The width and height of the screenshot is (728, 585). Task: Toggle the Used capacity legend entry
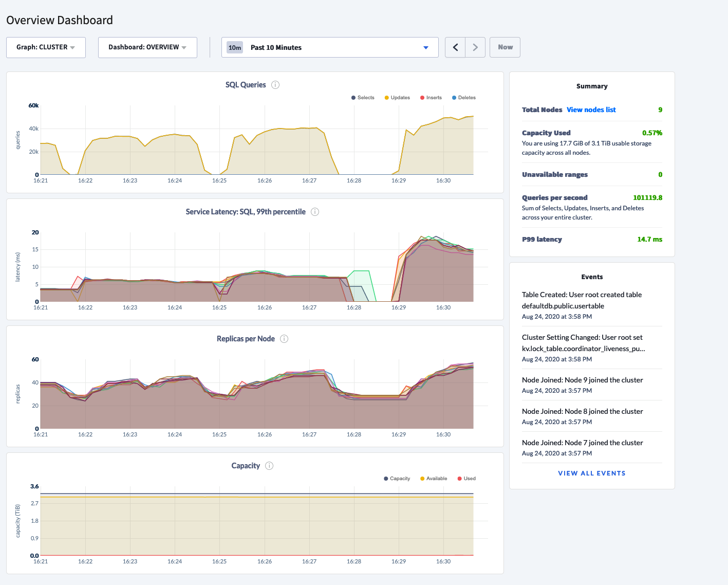tap(466, 479)
